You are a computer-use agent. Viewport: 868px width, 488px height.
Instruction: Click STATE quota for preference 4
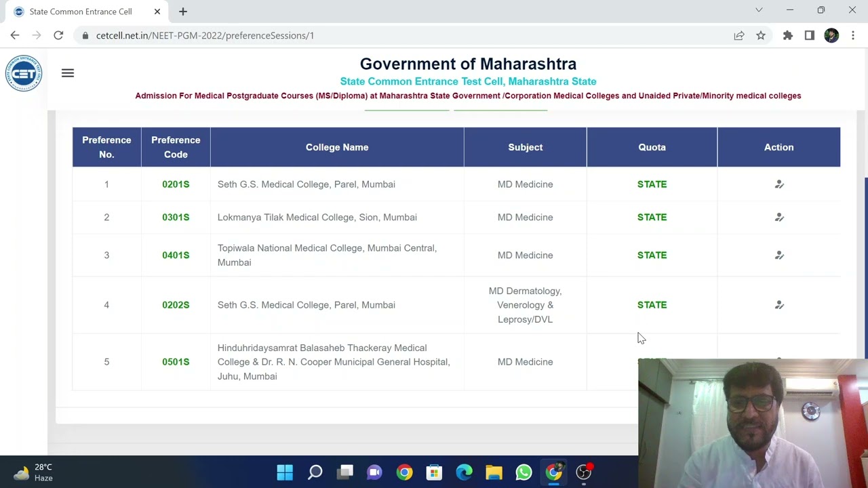[x=652, y=305]
